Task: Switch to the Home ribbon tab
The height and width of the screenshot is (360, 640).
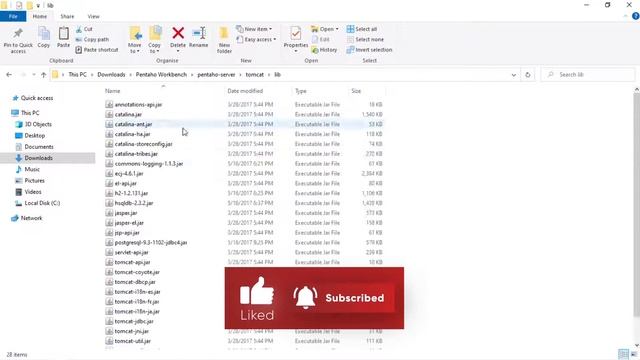Action: pyautogui.click(x=40, y=17)
